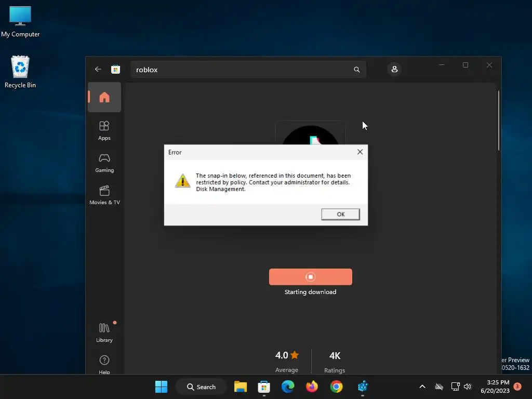Open the clock and date flyout
Image resolution: width=532 pixels, height=399 pixels.
[x=495, y=387]
